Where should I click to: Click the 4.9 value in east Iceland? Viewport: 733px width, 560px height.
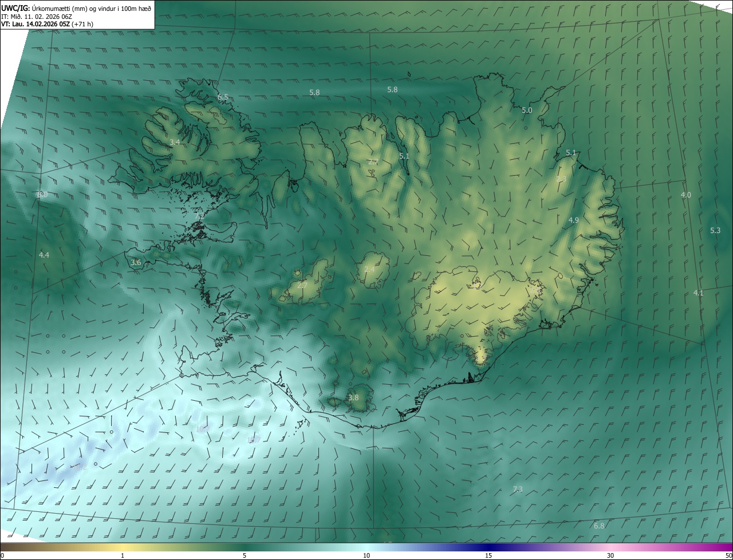(x=574, y=220)
